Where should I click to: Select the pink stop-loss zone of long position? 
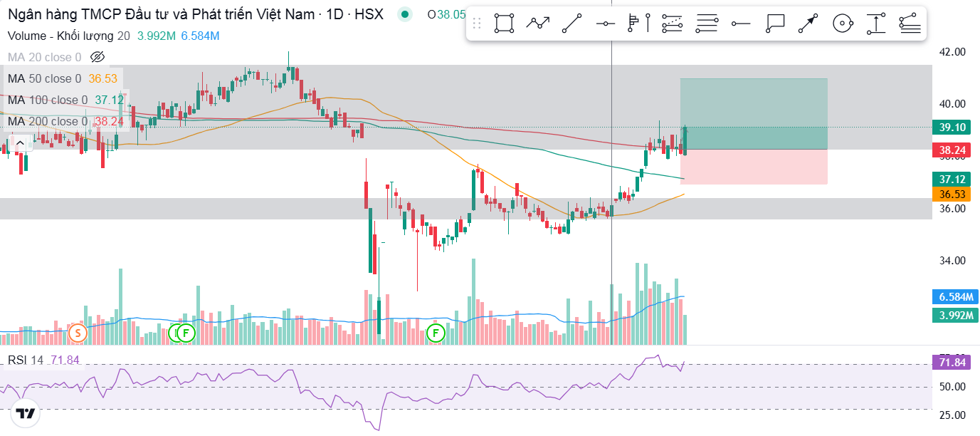(754, 167)
